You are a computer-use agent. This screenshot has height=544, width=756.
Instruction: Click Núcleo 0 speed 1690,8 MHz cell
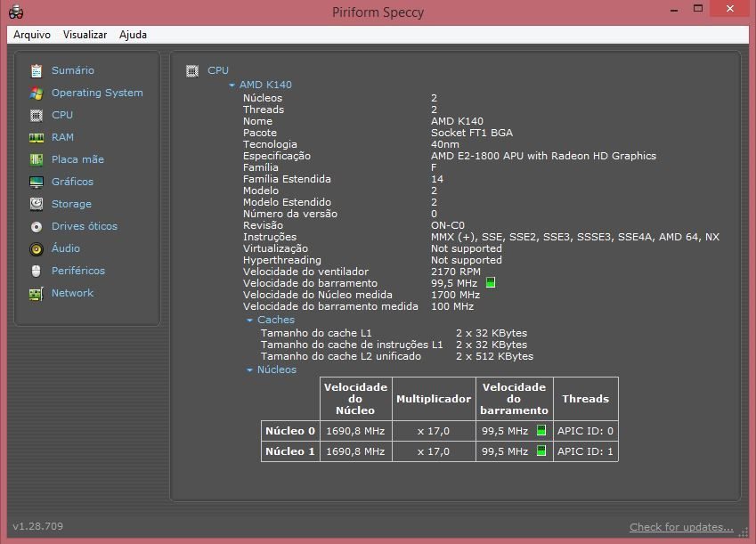[x=356, y=431]
